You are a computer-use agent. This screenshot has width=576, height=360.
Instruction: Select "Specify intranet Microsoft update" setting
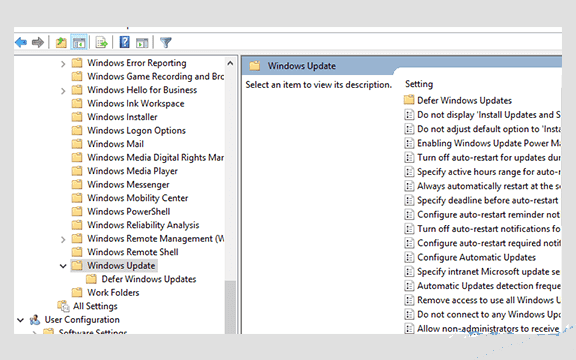(x=482, y=272)
